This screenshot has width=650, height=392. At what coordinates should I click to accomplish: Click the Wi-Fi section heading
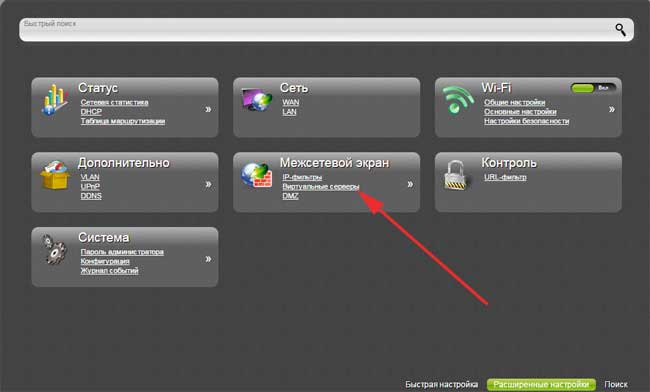(496, 88)
